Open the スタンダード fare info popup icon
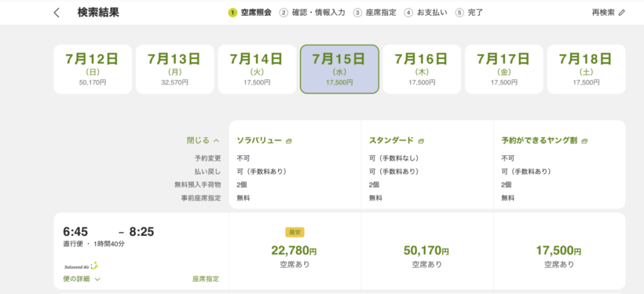 [x=421, y=141]
